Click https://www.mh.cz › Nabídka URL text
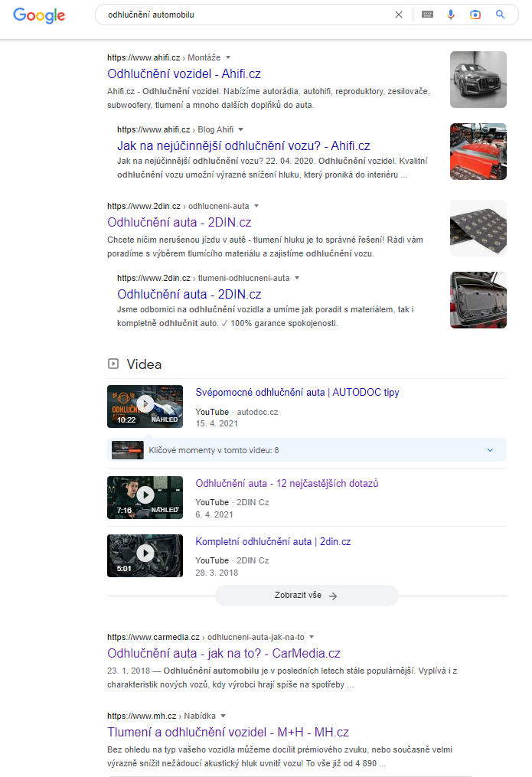Image resolution: width=532 pixels, height=777 pixels. click(x=161, y=716)
